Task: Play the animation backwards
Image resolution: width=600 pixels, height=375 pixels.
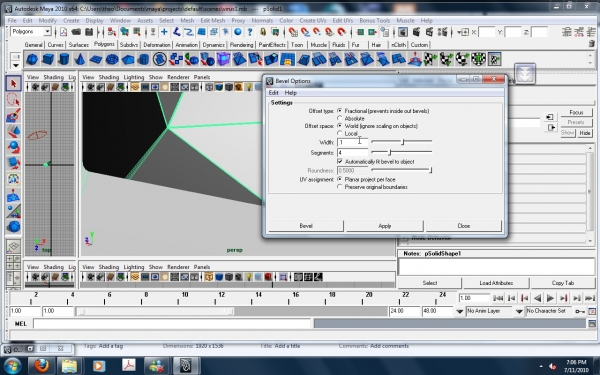Action: (537, 298)
